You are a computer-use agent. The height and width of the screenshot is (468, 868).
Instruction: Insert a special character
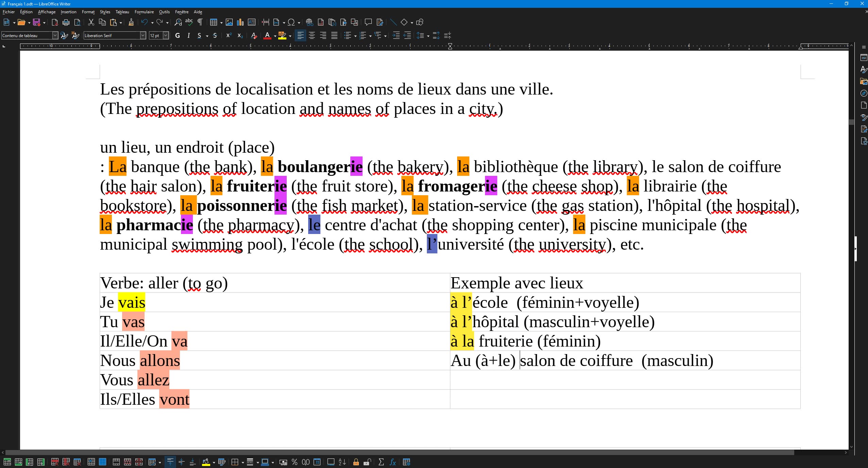pos(291,22)
